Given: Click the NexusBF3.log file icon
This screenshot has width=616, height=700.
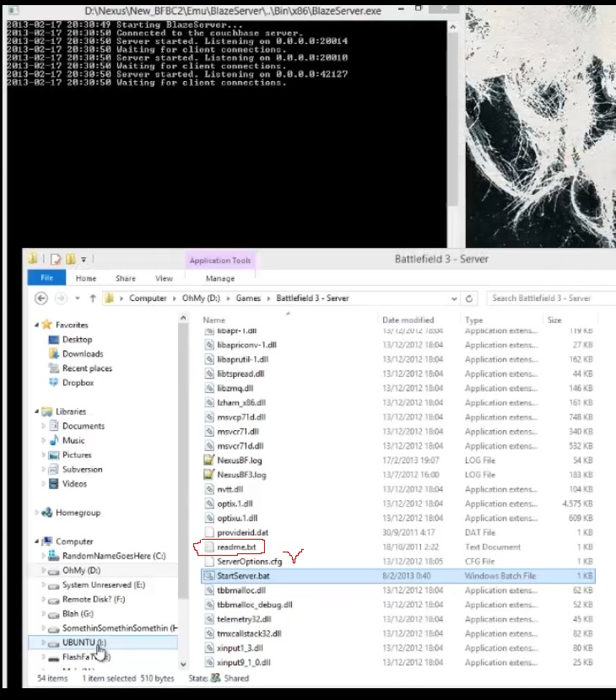Looking at the screenshot, I should click(x=208, y=474).
